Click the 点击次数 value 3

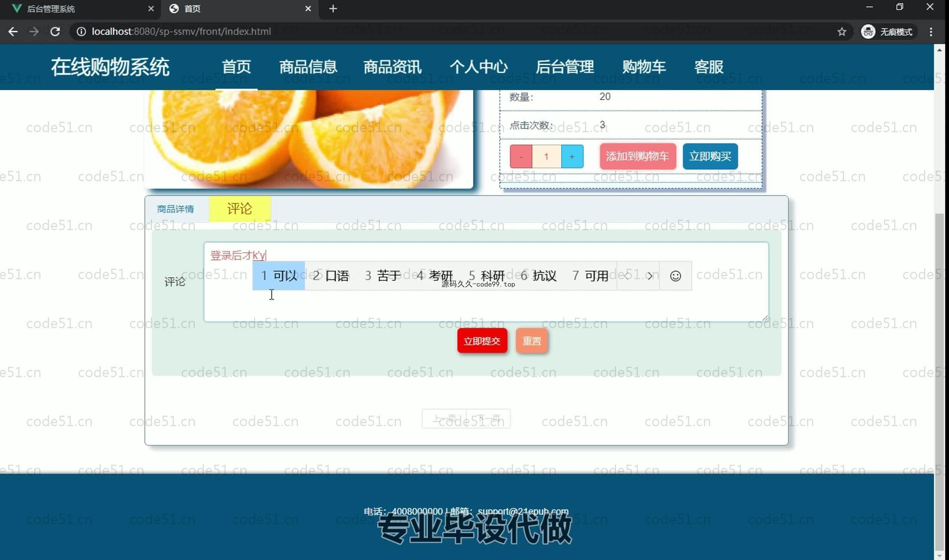pos(602,125)
